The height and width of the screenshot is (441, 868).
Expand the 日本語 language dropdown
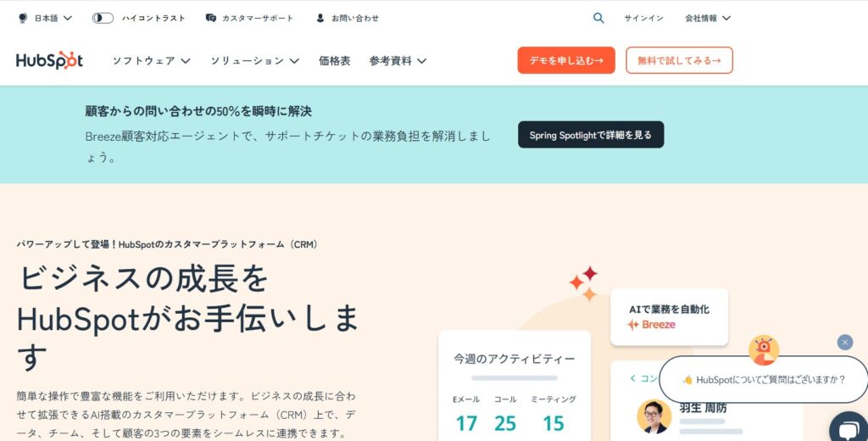53,19
